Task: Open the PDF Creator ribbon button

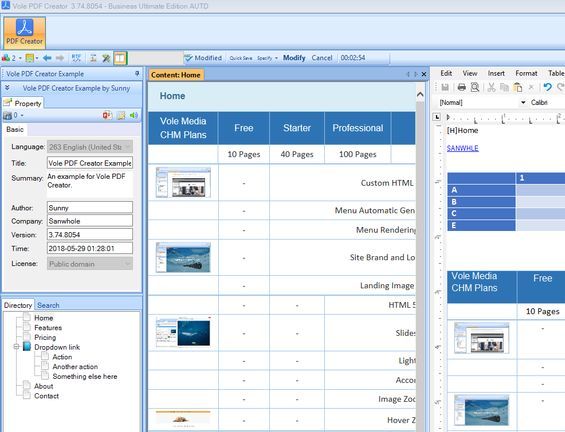Action: [25, 33]
